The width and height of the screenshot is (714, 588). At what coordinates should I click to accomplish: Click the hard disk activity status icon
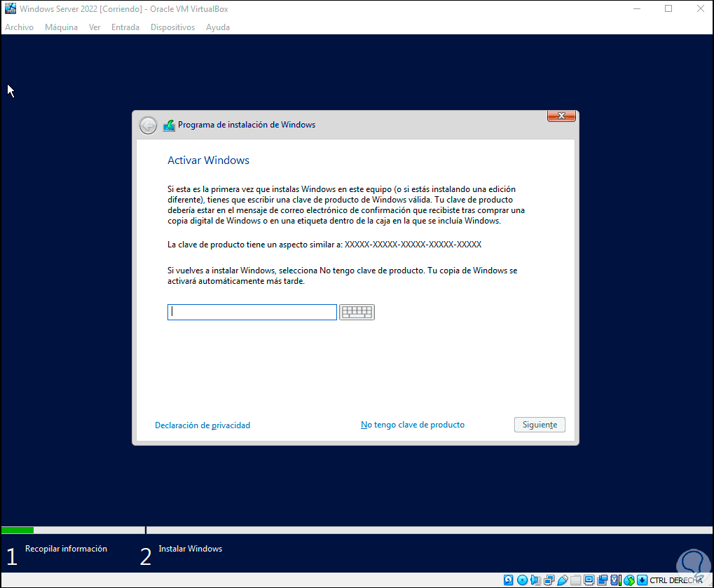tap(509, 580)
